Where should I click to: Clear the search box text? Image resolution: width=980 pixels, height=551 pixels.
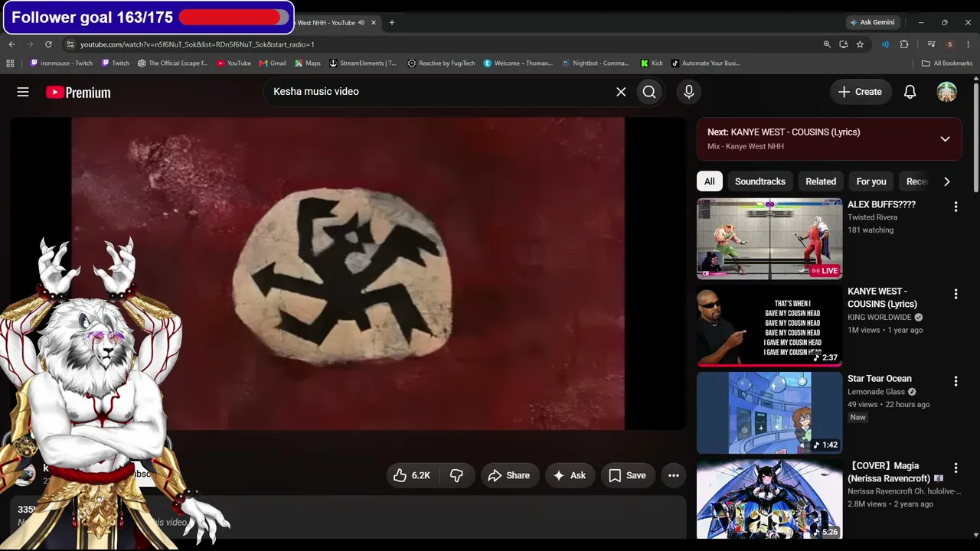[x=621, y=92]
